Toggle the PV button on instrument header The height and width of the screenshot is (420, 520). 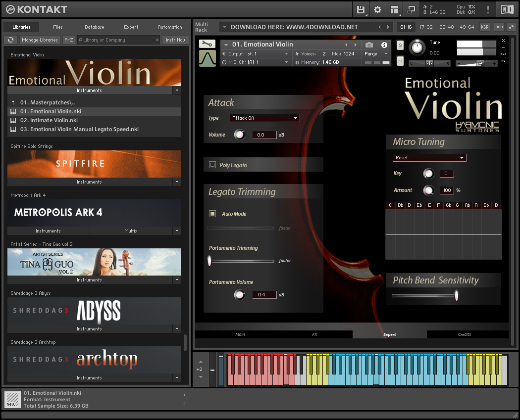[503, 61]
